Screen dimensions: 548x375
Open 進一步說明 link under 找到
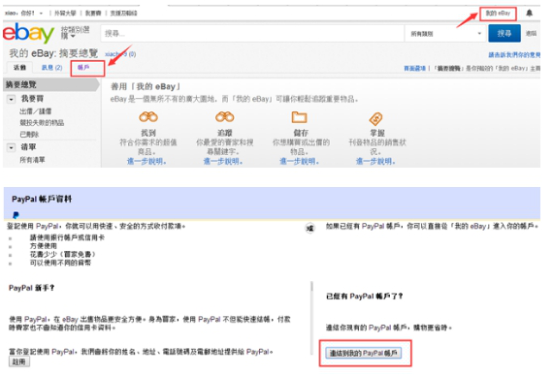click(146, 161)
